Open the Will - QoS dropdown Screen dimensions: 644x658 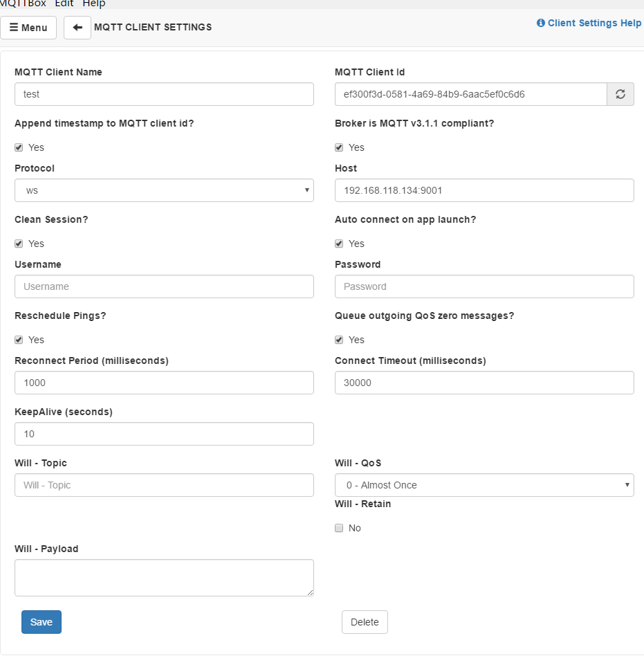[x=484, y=485]
